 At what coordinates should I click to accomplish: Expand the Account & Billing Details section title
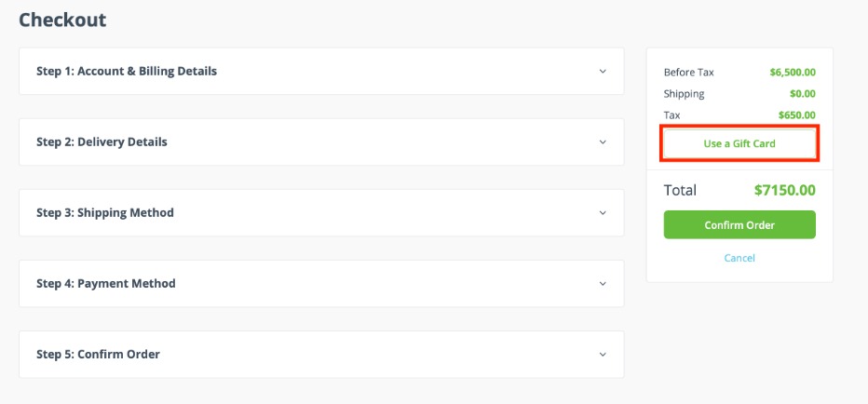pyautogui.click(x=127, y=71)
